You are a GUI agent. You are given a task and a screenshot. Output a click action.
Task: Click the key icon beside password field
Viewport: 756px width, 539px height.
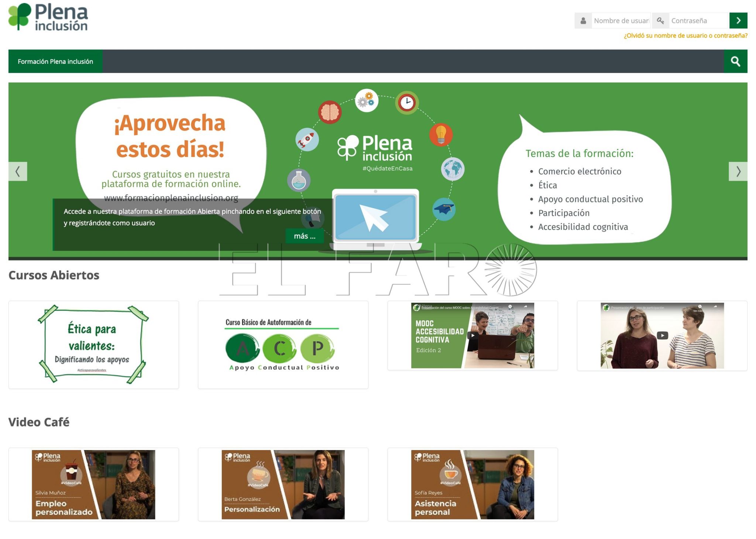click(x=660, y=21)
